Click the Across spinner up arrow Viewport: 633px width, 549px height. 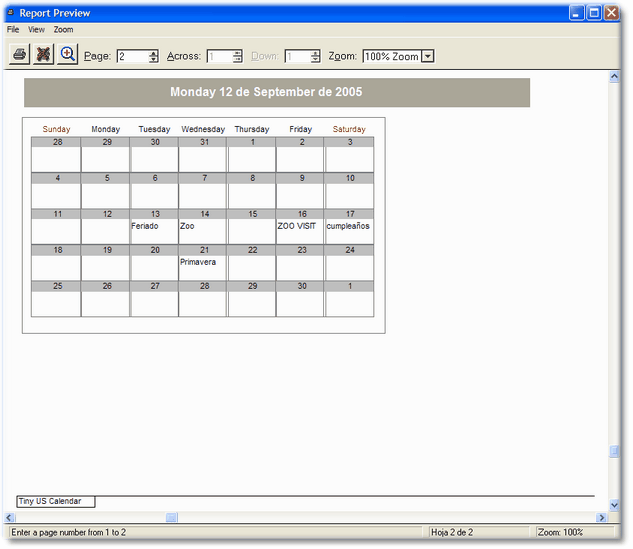point(238,53)
